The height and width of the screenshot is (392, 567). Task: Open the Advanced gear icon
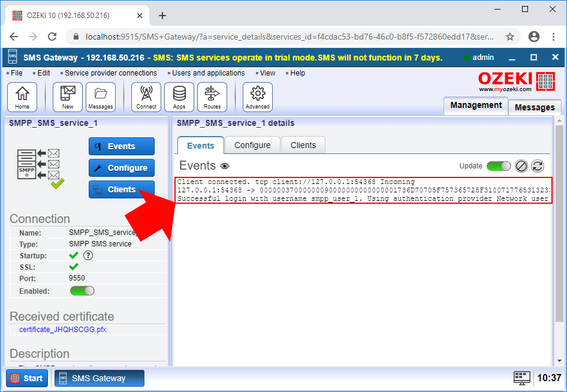pyautogui.click(x=258, y=97)
